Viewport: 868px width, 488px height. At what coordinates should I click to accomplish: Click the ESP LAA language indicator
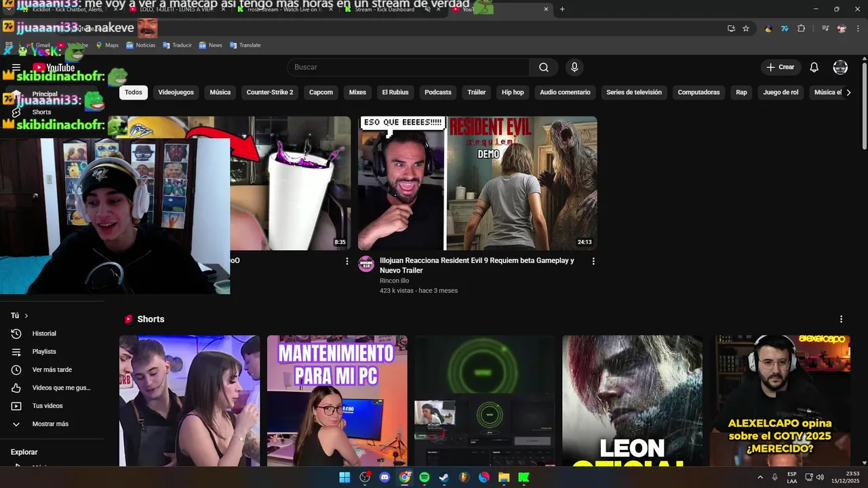[791, 477]
